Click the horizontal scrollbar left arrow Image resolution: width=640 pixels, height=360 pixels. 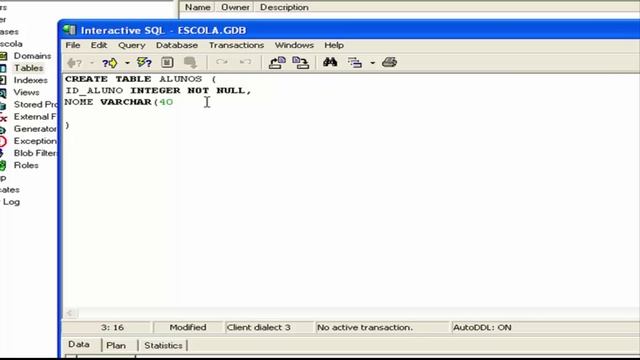pos(70,313)
